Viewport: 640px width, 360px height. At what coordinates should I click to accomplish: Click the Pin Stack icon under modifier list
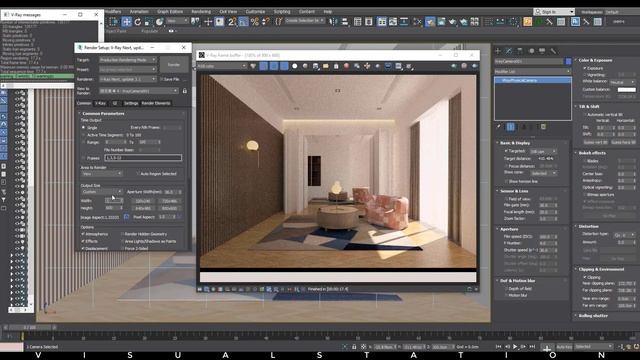(498, 127)
